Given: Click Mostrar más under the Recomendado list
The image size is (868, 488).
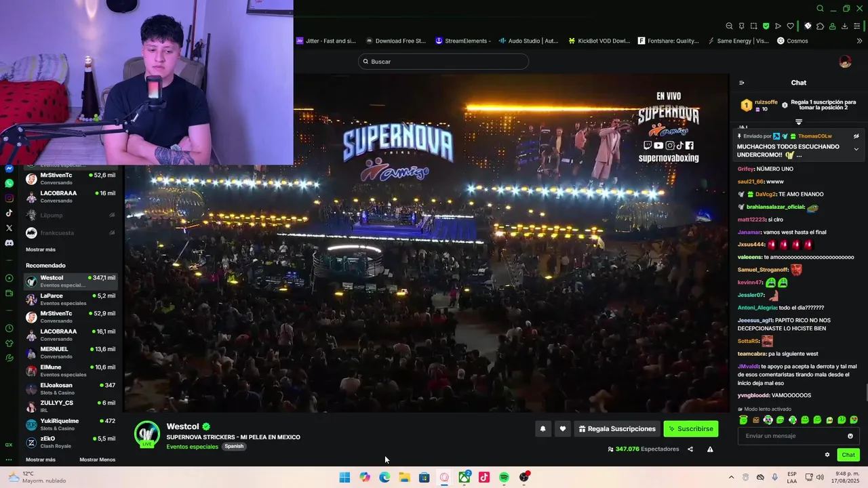Looking at the screenshot, I should click(x=41, y=460).
